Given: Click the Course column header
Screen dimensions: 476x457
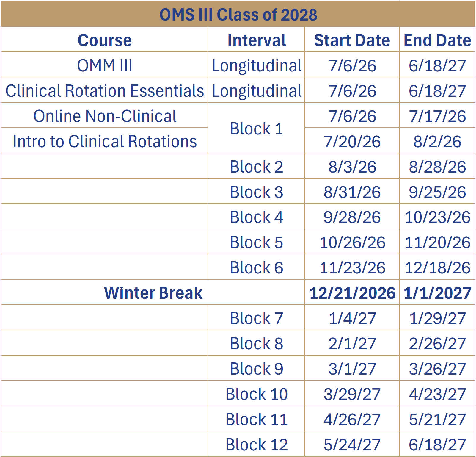Looking at the screenshot, I should [x=105, y=40].
